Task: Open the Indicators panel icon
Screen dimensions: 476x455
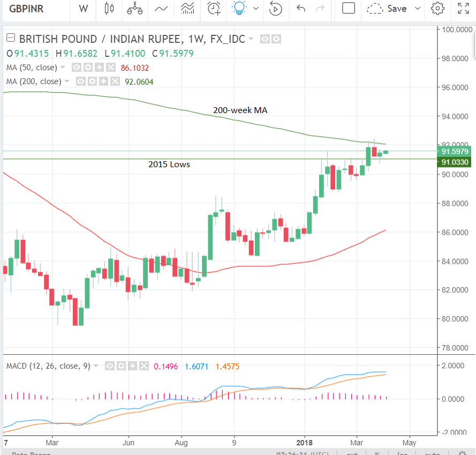Action: [187, 9]
